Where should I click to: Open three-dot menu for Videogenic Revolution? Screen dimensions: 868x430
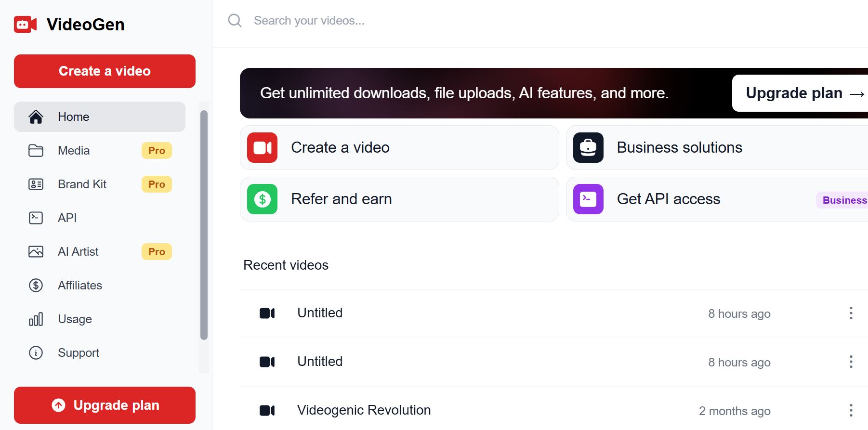[x=851, y=410]
